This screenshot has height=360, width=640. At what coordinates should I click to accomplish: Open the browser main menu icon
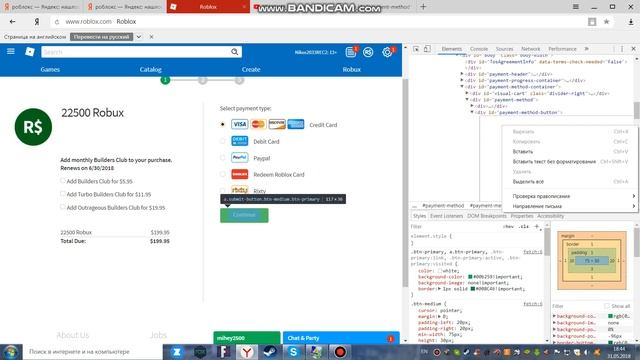coord(576,7)
